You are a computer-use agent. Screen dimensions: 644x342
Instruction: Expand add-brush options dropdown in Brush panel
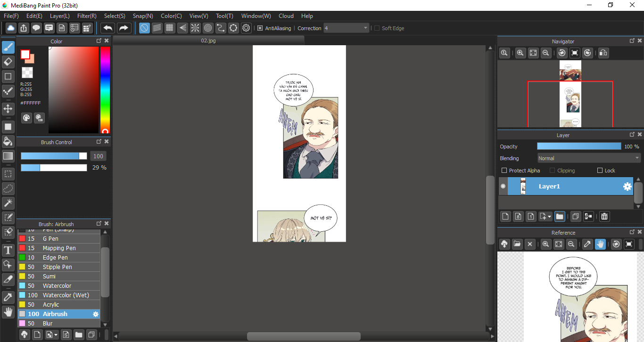[x=56, y=335]
